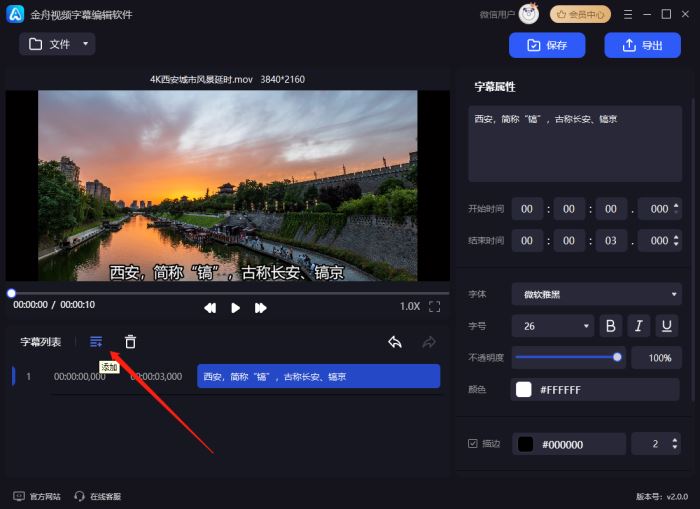Click the 版本号 v2.0.0 version text
This screenshot has height=509, width=700.
tap(662, 496)
